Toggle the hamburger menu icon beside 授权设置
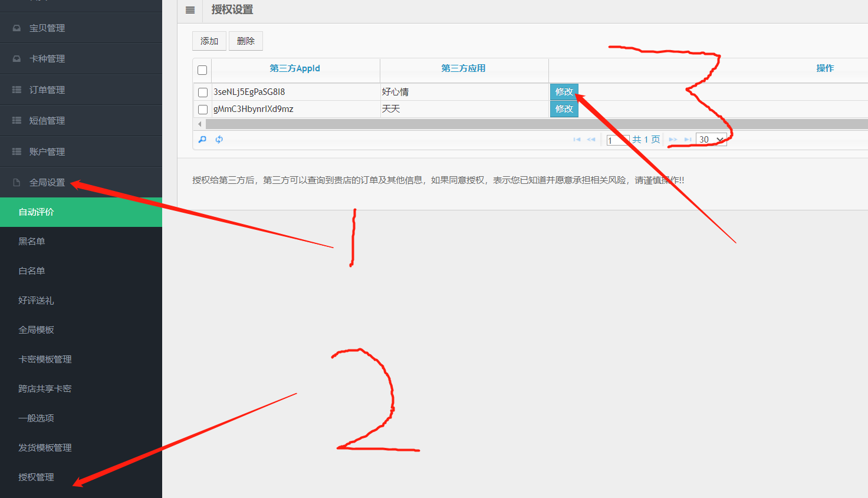Viewport: 868px width, 498px height. click(190, 10)
